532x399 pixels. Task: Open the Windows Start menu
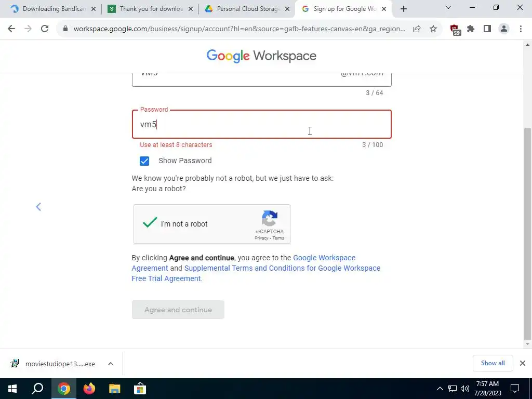12,389
